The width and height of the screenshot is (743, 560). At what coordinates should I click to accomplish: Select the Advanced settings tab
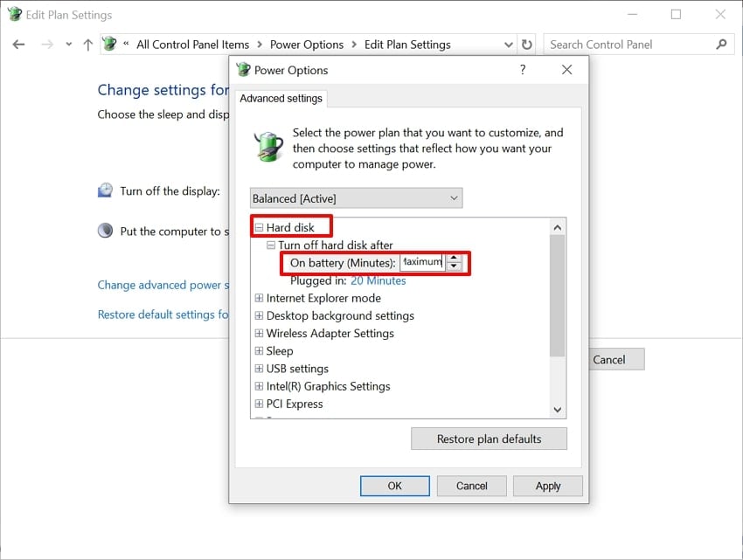(281, 99)
